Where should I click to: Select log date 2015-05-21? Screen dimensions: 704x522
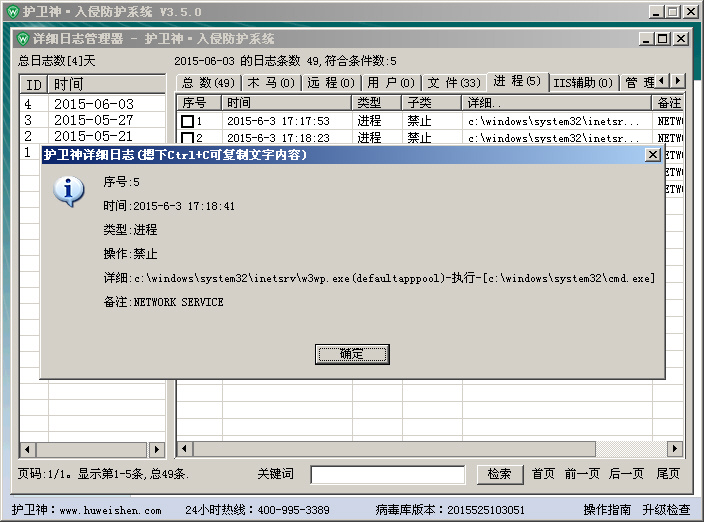pos(94,136)
